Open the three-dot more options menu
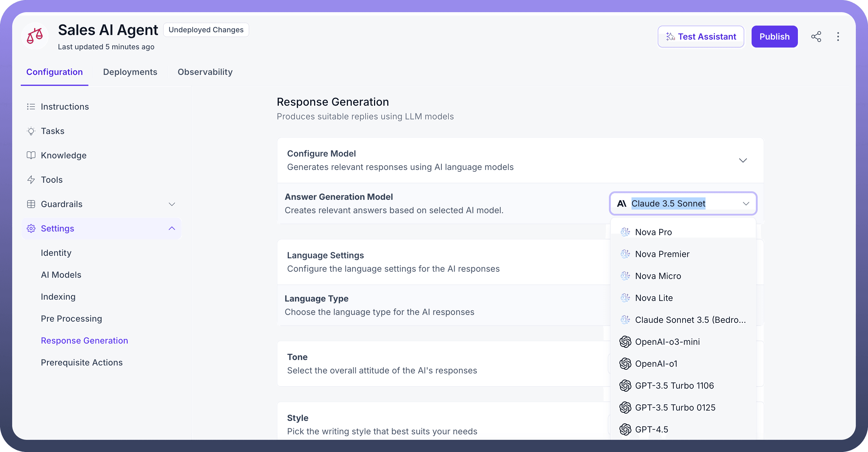The width and height of the screenshot is (868, 452). click(x=838, y=36)
